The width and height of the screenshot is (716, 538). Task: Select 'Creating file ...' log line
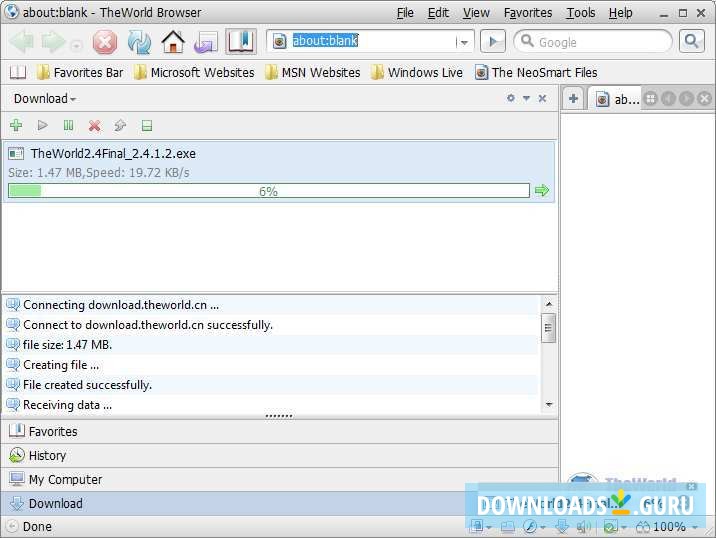(x=271, y=365)
